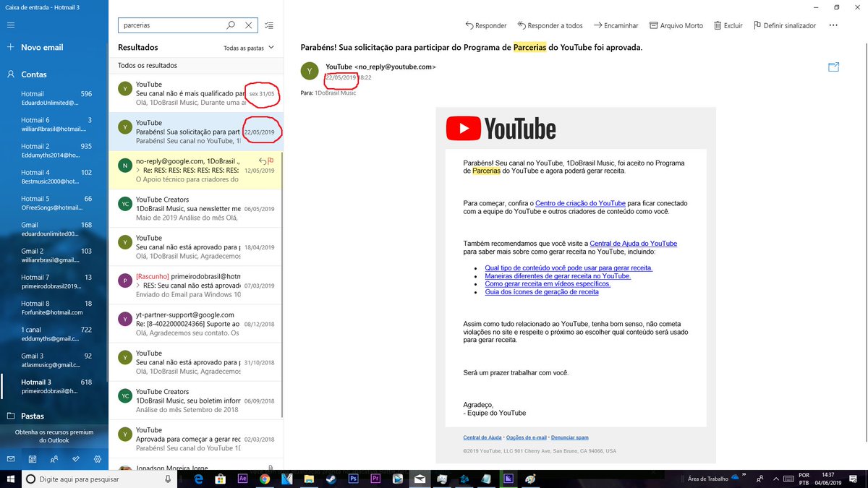
Task: Open the three-dots more actions menu
Action: [x=833, y=25]
